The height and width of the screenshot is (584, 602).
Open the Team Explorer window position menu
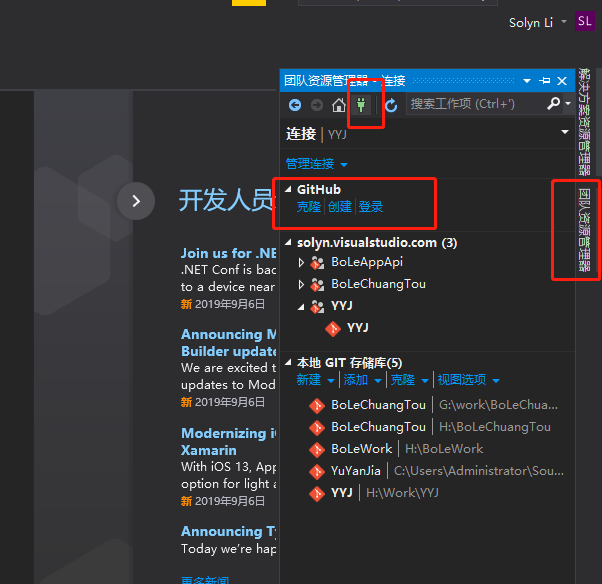pos(527,81)
